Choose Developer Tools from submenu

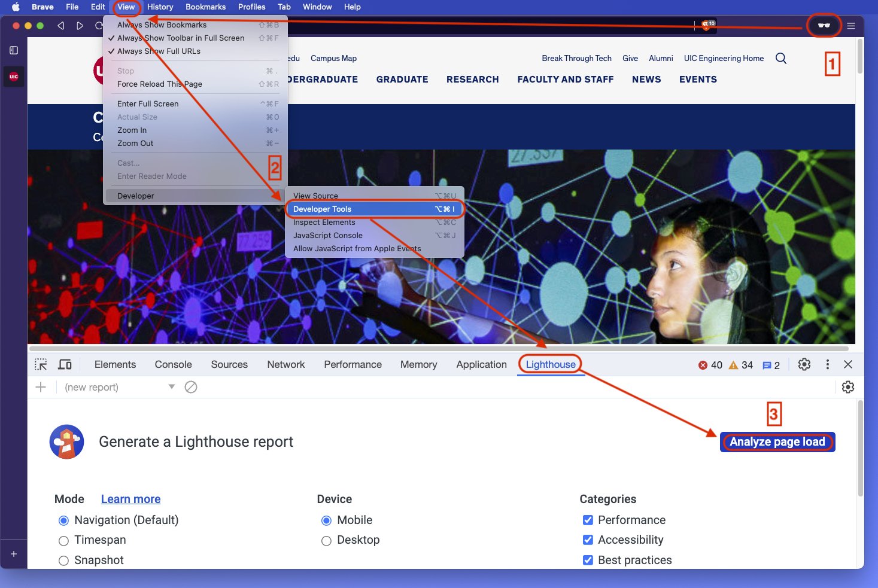point(375,209)
